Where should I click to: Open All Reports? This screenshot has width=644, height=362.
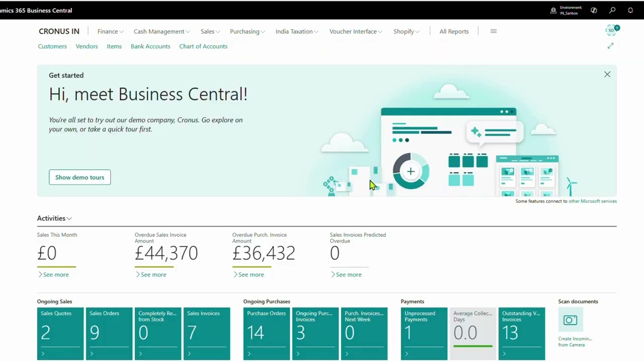tap(454, 31)
